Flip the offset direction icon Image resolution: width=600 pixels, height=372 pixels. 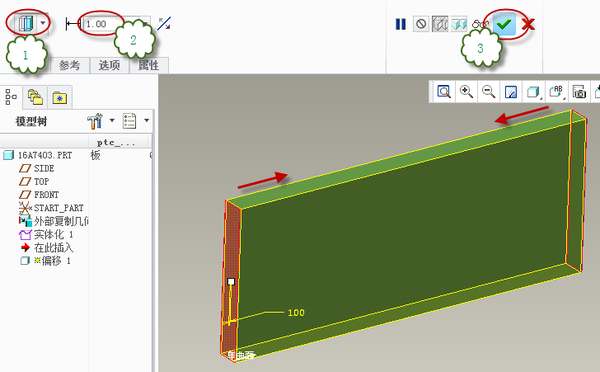click(164, 24)
